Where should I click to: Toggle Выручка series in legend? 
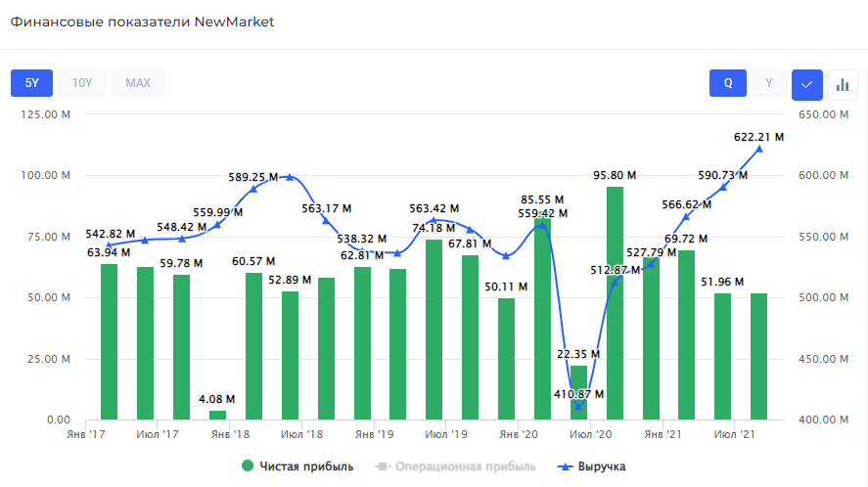point(601,466)
